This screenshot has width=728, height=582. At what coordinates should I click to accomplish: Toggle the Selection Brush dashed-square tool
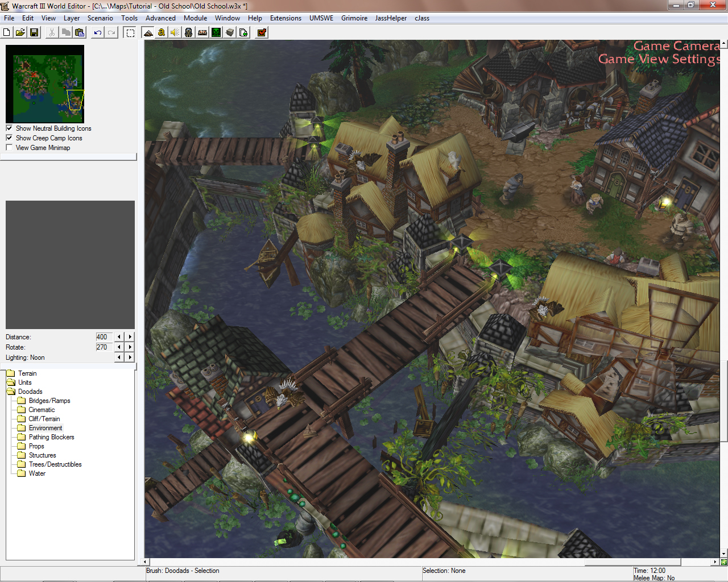click(x=130, y=32)
